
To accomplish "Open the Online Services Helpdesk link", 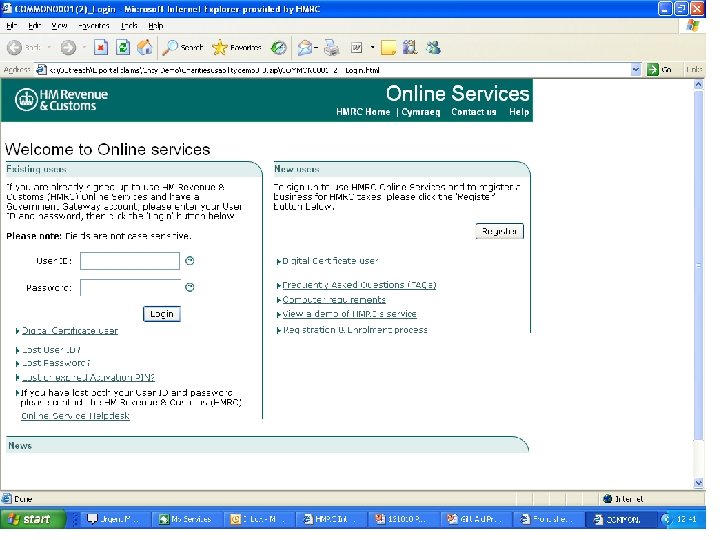I will pos(75,416).
